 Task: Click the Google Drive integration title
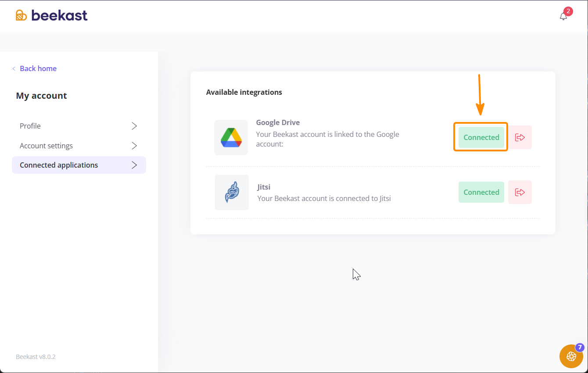pyautogui.click(x=278, y=122)
